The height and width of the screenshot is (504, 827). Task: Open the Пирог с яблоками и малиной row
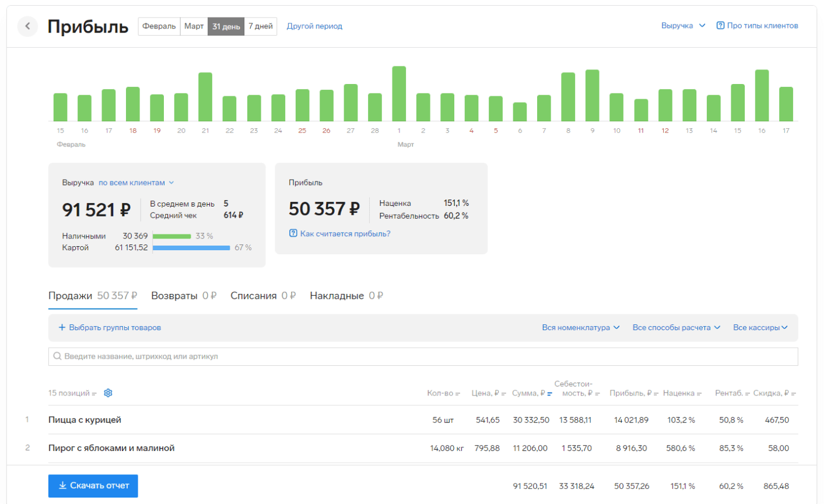click(423, 448)
